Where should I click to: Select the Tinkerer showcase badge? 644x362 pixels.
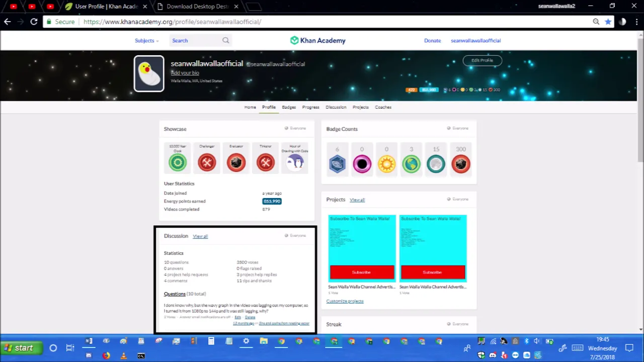point(265,159)
